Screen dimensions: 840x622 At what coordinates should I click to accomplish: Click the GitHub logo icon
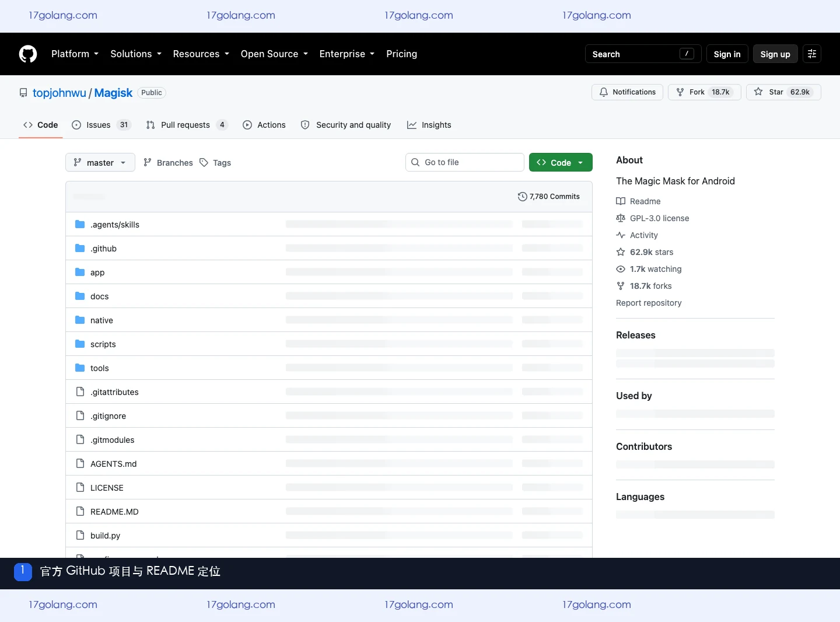click(28, 54)
